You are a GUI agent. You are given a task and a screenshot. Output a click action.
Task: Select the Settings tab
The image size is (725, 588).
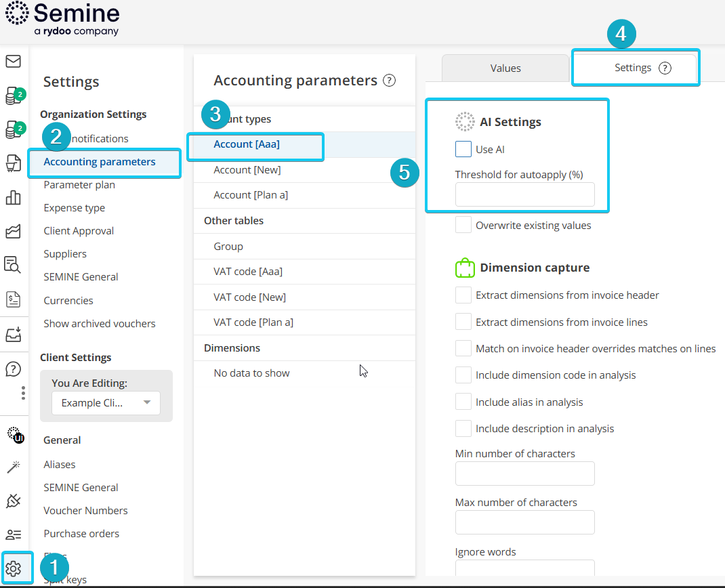(635, 68)
